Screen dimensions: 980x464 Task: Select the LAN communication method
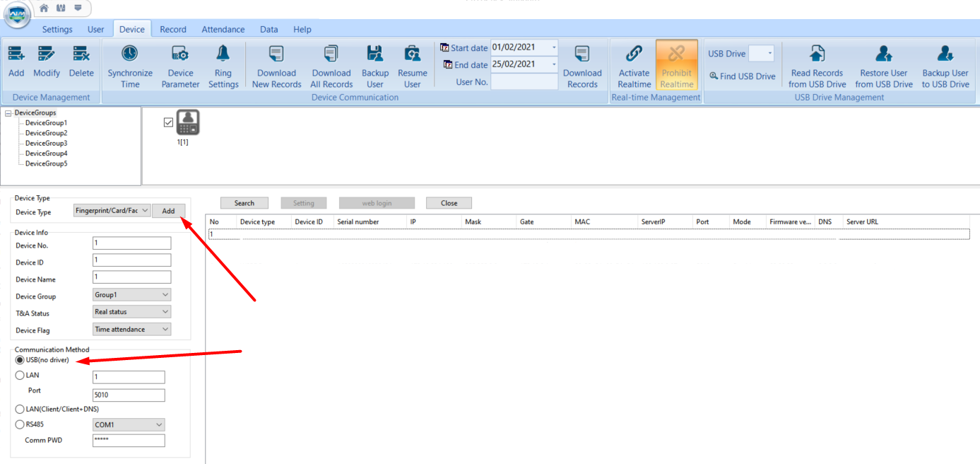20,376
